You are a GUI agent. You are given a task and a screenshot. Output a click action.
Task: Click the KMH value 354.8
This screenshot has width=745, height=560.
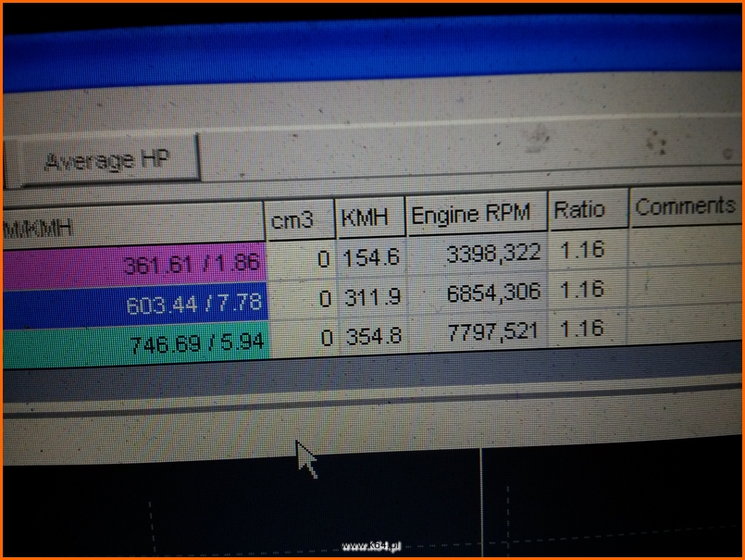coord(374,336)
